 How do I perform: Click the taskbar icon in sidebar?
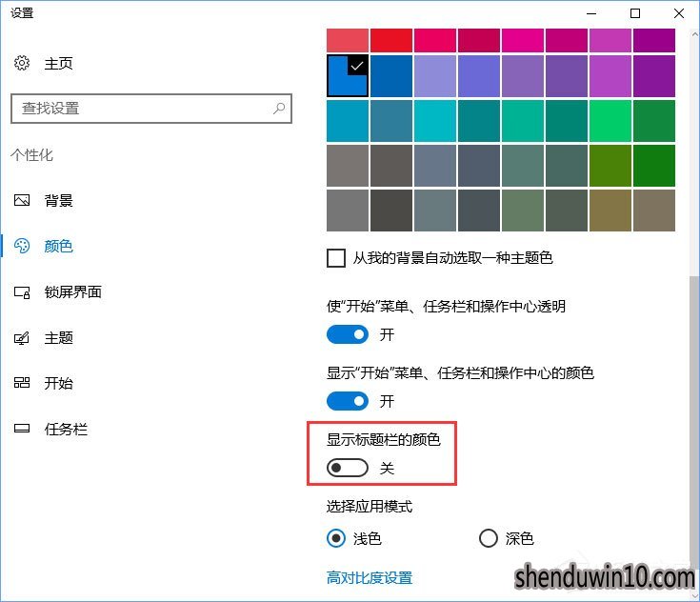click(x=21, y=429)
